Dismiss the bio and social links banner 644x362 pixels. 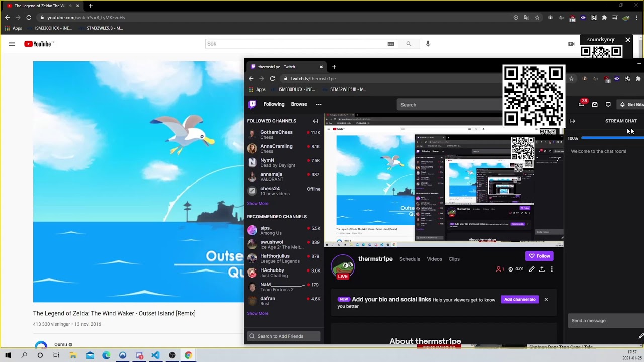tap(546, 299)
